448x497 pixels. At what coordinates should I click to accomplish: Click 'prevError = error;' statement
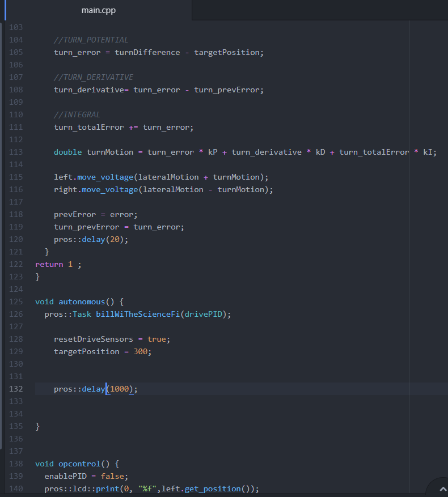[x=95, y=214]
